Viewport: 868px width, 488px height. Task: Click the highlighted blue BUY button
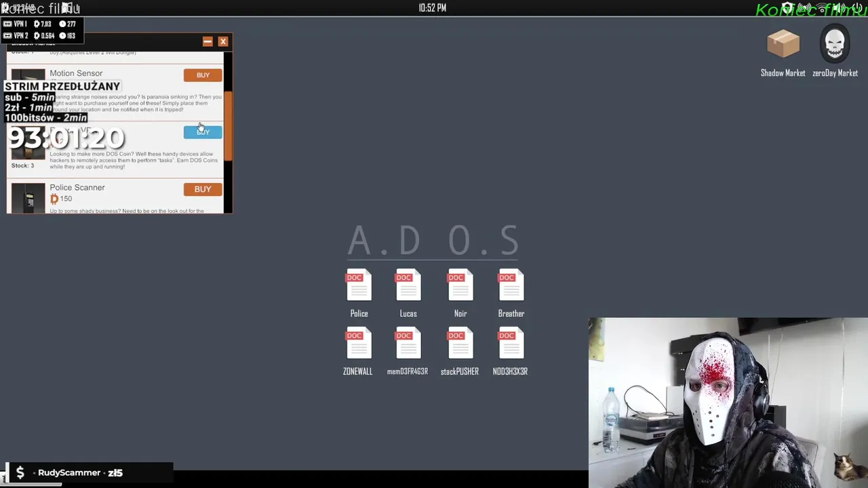click(203, 131)
